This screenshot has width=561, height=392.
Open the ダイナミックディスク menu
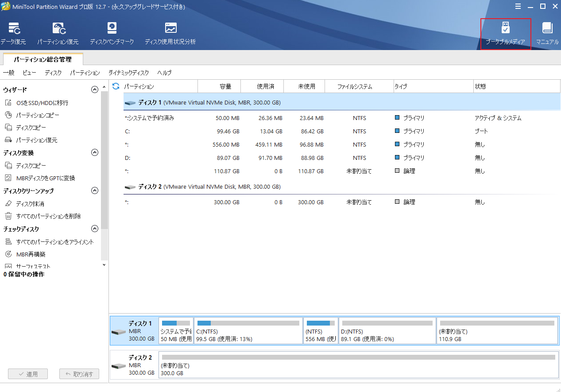[128, 73]
